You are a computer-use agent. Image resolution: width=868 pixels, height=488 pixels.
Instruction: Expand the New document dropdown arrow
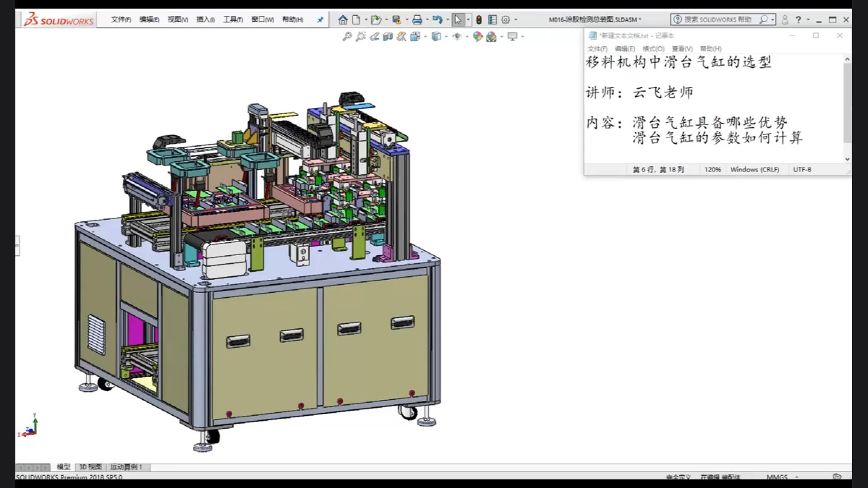coord(366,19)
